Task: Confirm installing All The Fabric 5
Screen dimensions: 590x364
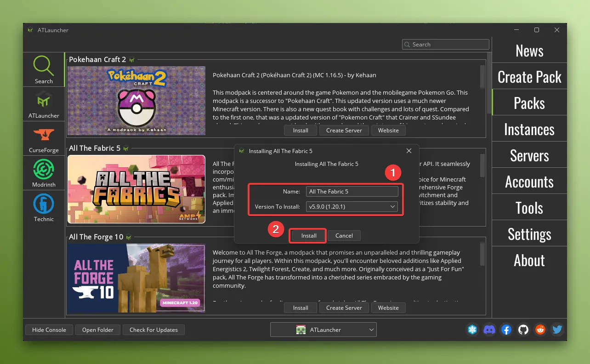Action: [x=307, y=235]
